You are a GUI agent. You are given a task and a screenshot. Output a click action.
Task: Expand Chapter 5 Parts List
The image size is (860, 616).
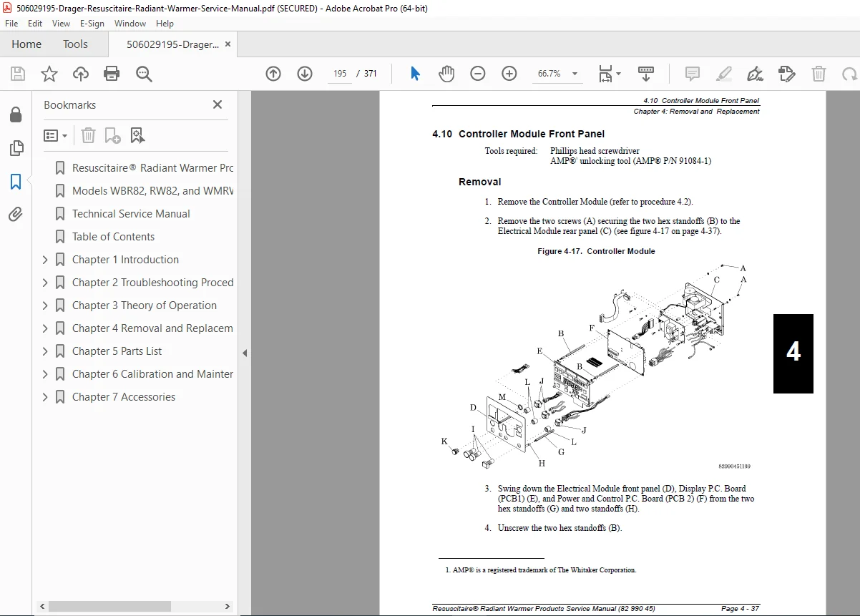[45, 351]
